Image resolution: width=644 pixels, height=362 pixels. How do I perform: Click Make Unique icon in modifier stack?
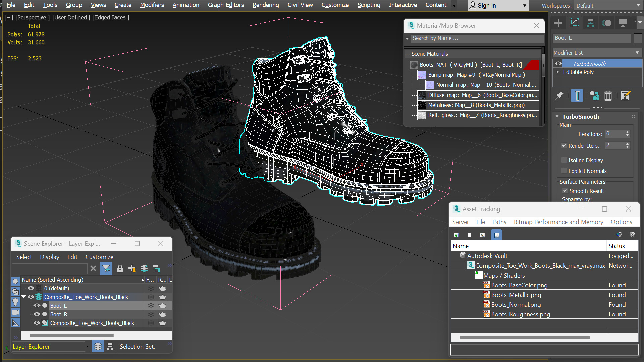pos(594,96)
